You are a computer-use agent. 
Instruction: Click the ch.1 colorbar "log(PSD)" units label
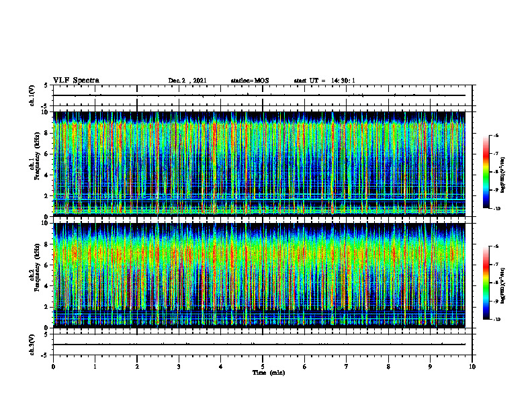click(x=502, y=175)
